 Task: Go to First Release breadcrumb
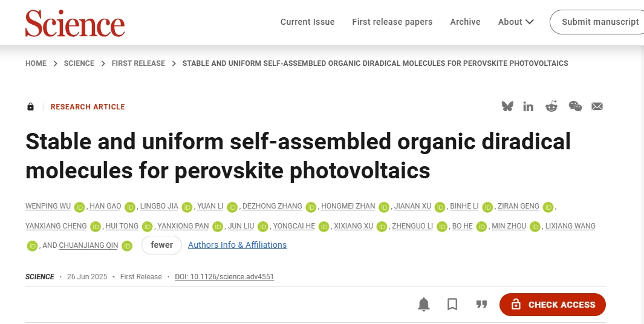point(138,63)
